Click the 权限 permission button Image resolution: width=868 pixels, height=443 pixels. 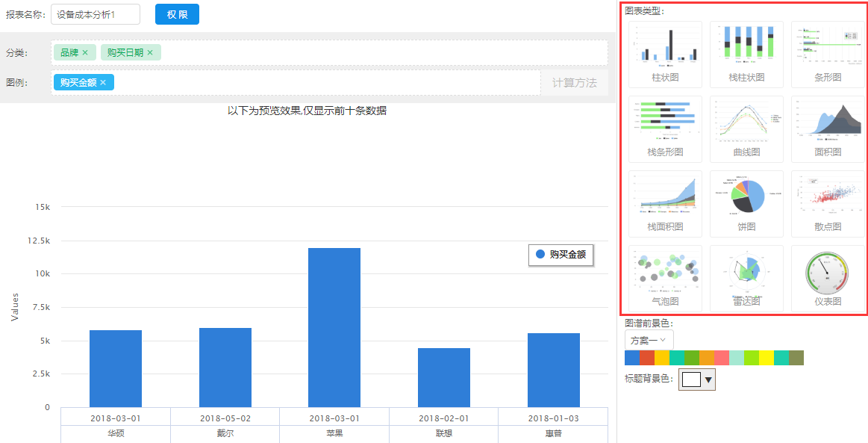pyautogui.click(x=177, y=14)
